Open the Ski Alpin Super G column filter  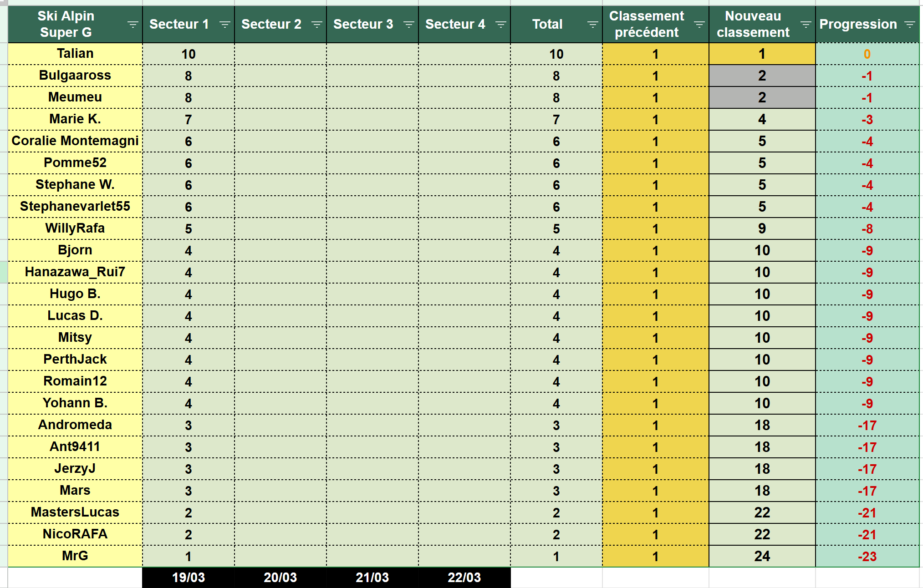[x=133, y=25]
